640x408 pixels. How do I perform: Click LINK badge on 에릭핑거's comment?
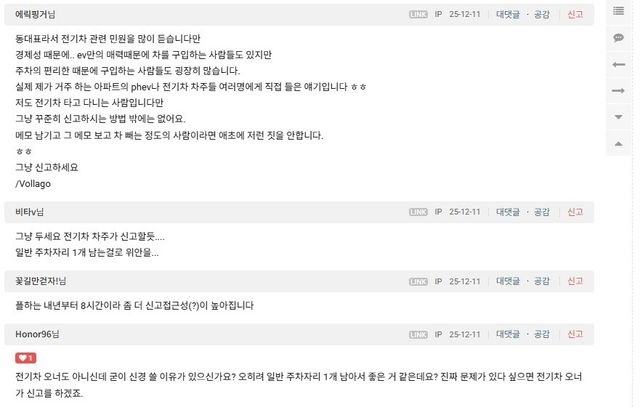pos(418,15)
